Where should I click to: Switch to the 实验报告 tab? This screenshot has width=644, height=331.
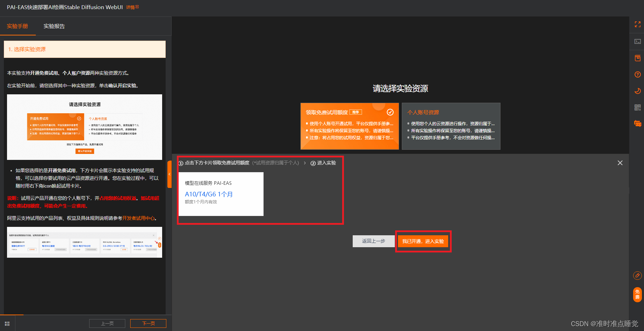pyautogui.click(x=54, y=26)
